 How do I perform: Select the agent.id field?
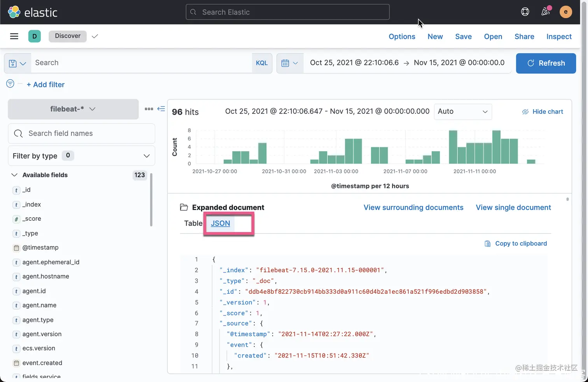pos(34,291)
